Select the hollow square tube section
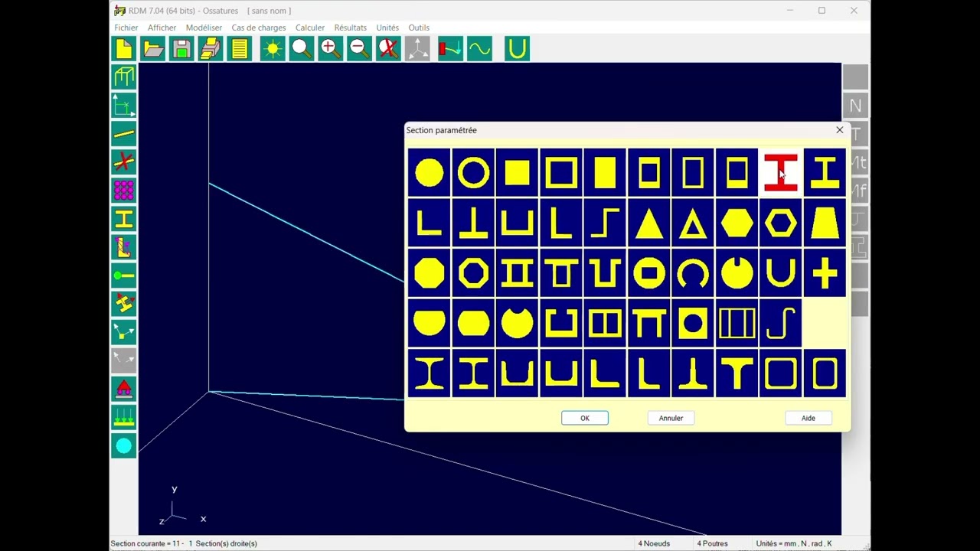The width and height of the screenshot is (980, 551). pos(561,173)
